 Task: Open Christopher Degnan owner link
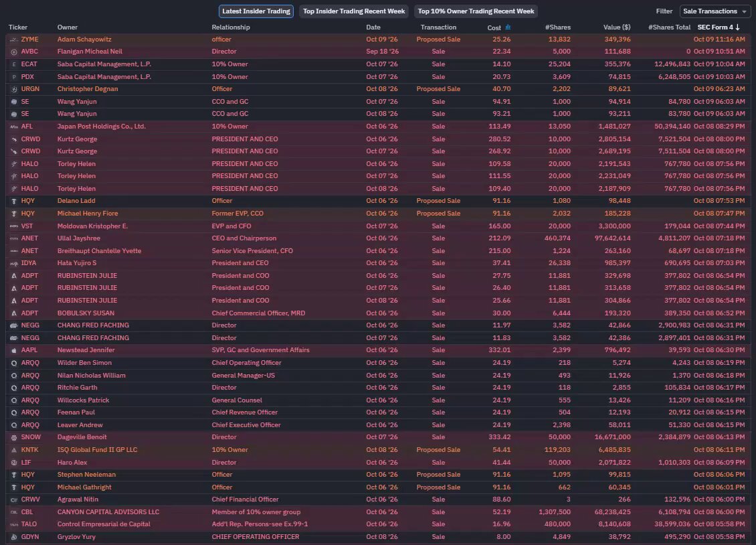coord(88,89)
